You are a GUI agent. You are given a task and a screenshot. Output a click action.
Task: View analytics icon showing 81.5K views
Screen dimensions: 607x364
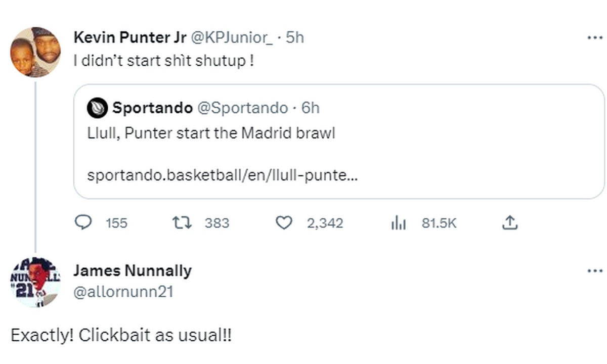click(399, 223)
